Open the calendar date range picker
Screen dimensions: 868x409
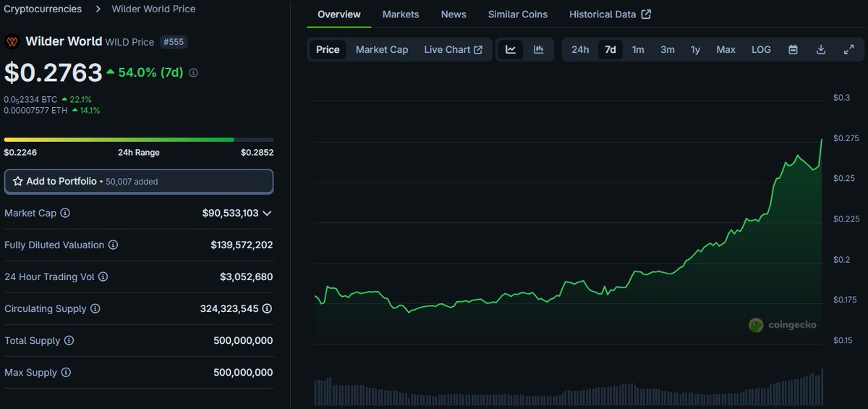tap(793, 49)
